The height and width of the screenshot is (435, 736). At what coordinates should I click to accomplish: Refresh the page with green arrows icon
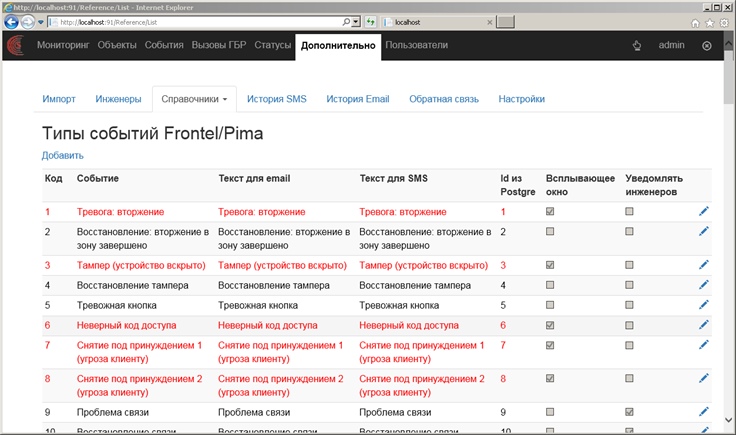tap(370, 22)
